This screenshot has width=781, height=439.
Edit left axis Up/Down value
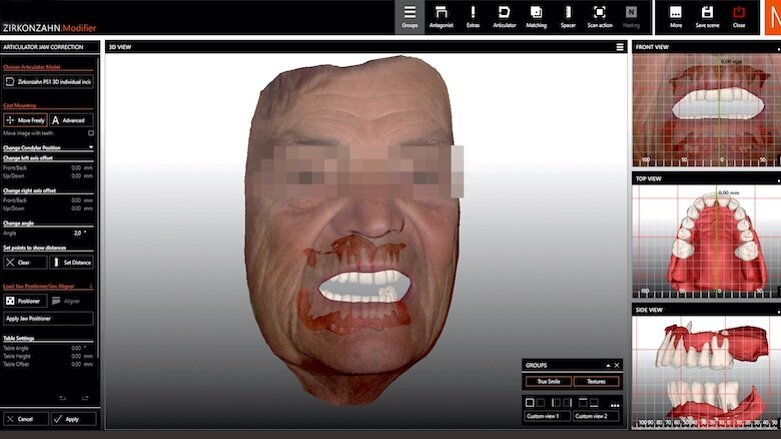pos(75,176)
